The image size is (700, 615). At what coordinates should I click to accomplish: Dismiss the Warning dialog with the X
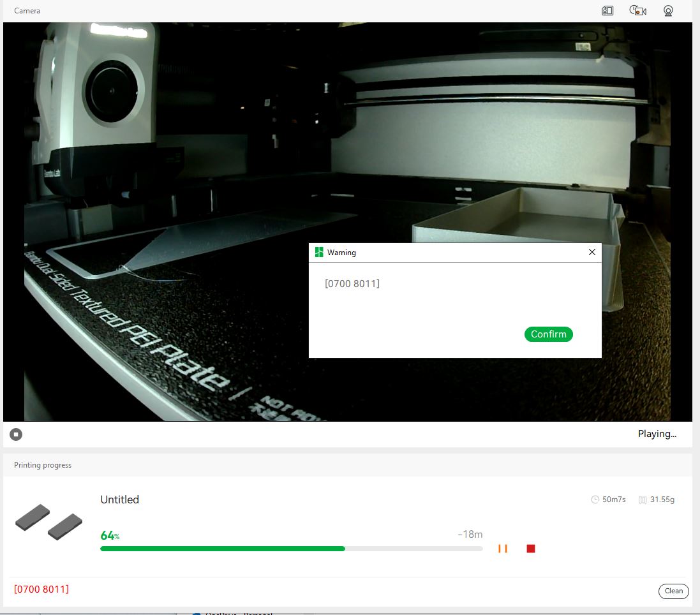592,252
